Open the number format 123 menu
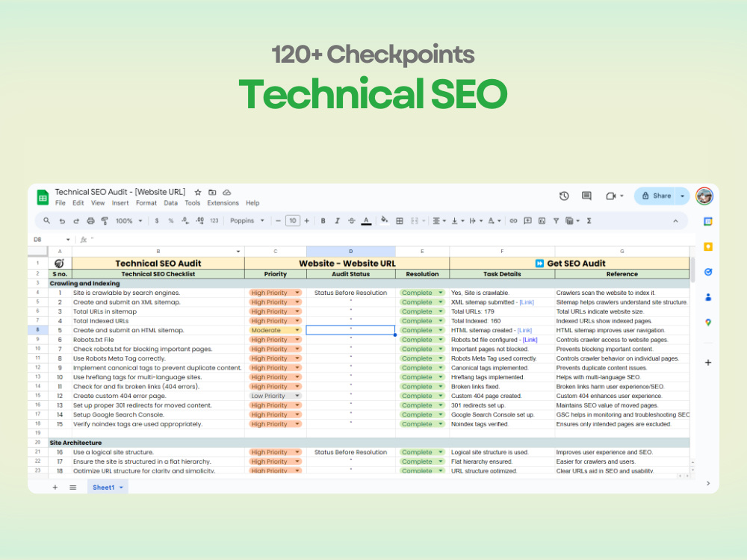The height and width of the screenshot is (560, 747). pos(214,221)
